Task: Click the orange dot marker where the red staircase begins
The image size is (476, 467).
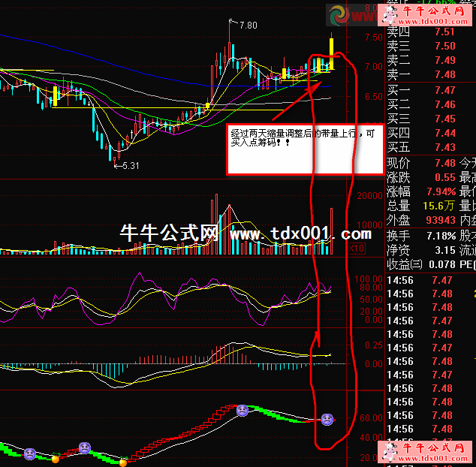Action: tap(123, 462)
